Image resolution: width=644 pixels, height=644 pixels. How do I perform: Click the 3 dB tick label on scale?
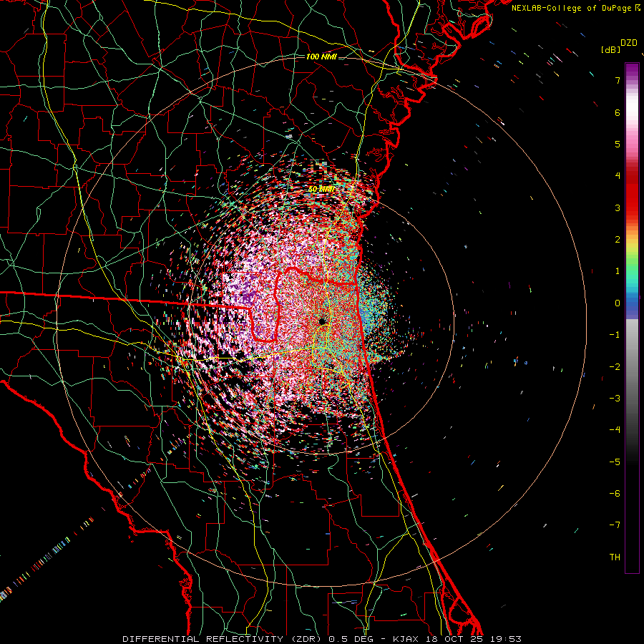point(618,208)
